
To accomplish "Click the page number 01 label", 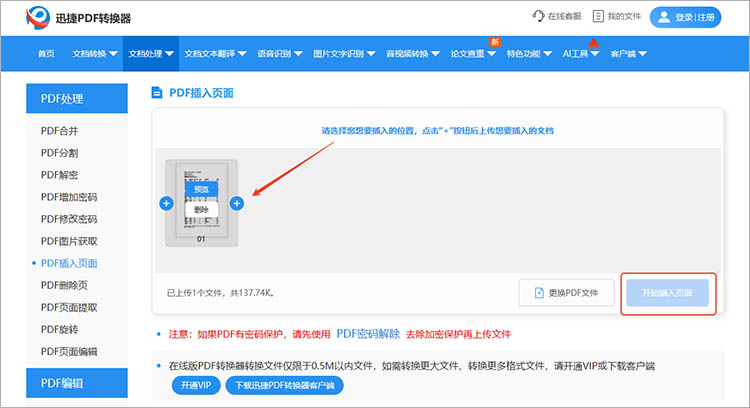I will click(201, 239).
